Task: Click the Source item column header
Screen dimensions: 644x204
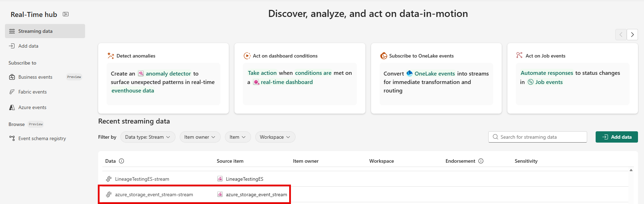Action: (230, 161)
